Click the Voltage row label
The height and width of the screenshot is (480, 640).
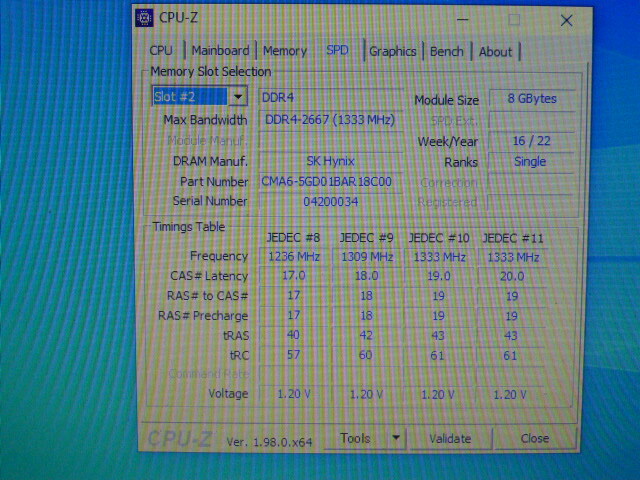228,393
